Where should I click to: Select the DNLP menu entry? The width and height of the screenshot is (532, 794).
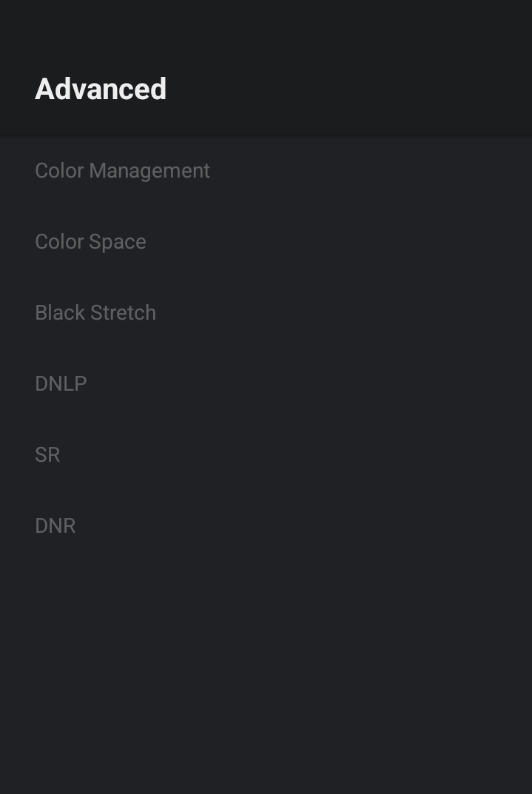click(61, 384)
